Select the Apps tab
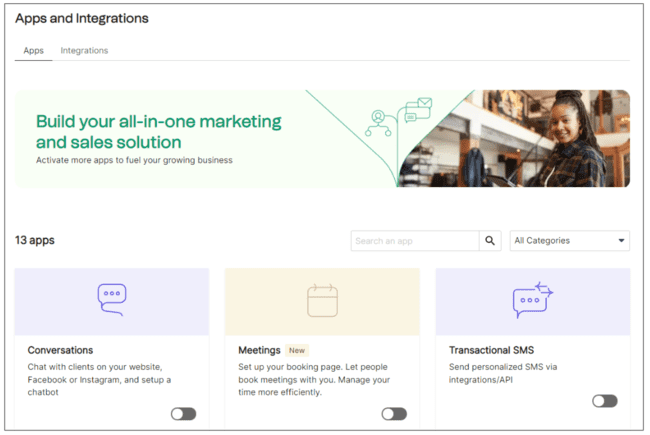The height and width of the screenshot is (435, 650). pyautogui.click(x=33, y=50)
